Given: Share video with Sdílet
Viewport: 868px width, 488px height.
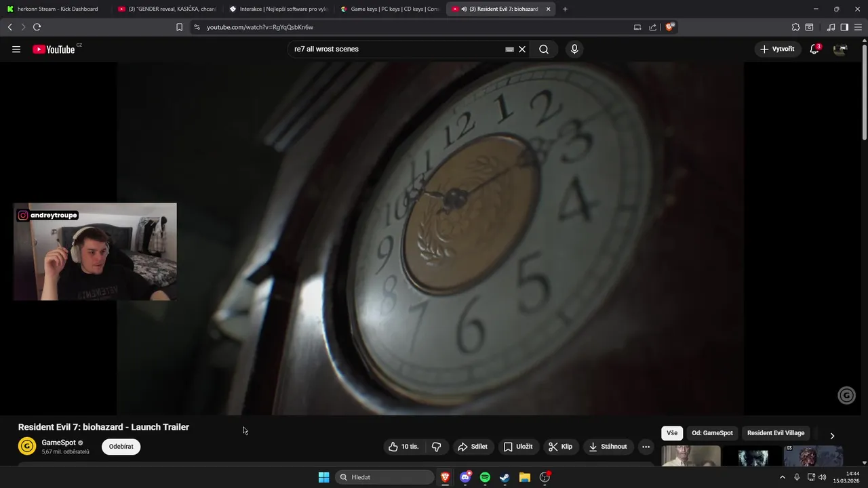Looking at the screenshot, I should pyautogui.click(x=473, y=447).
